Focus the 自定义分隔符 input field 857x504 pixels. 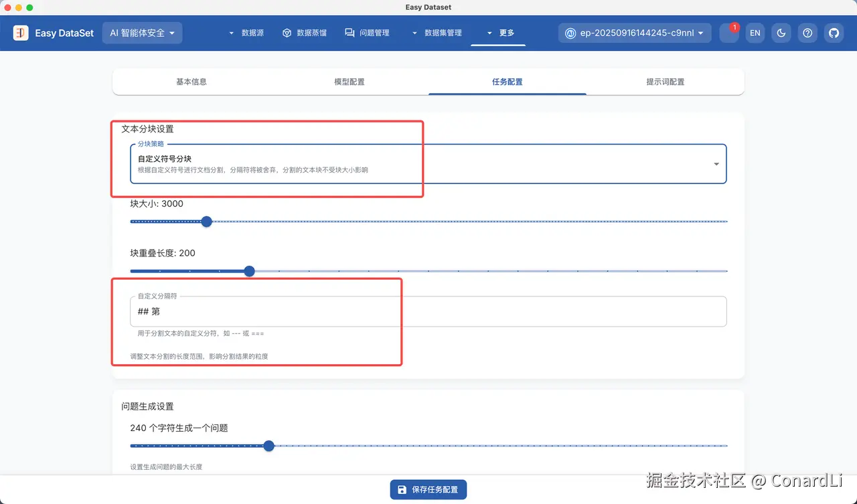(x=428, y=311)
